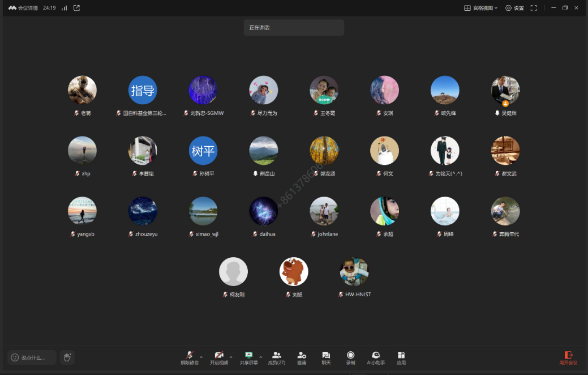The height and width of the screenshot is (375, 588).
Task: Unmute microphone via 解除静音
Action: coord(190,355)
